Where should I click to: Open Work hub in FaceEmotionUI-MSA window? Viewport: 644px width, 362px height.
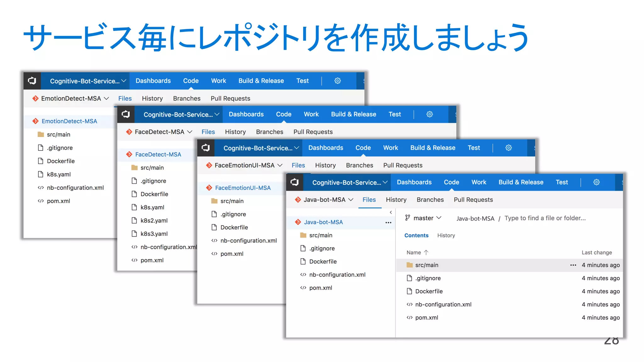(x=391, y=148)
